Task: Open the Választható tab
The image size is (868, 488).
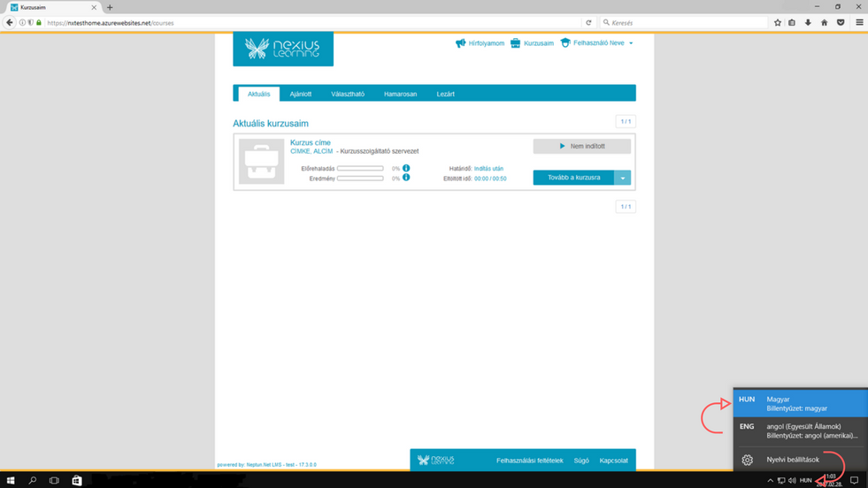Action: tap(348, 94)
